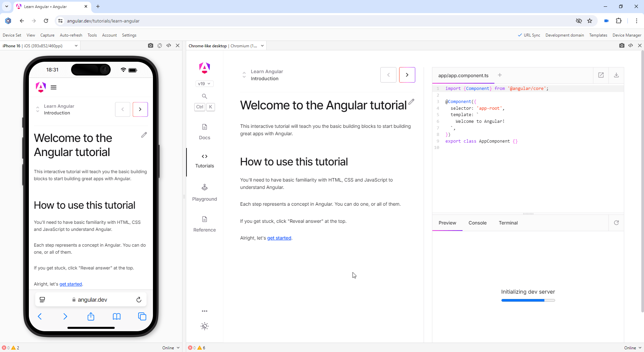Go to the next tutorial step with the arrow button
The image size is (644, 352).
tap(407, 74)
